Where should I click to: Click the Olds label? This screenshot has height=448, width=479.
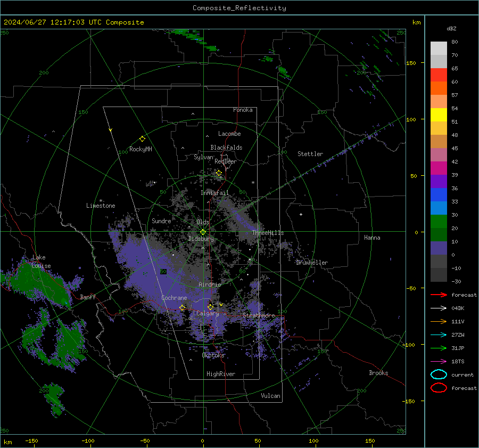[x=203, y=222]
